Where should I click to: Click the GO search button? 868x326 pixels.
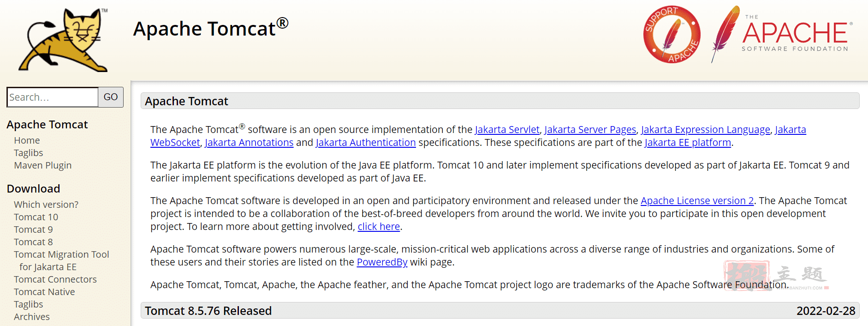click(111, 97)
